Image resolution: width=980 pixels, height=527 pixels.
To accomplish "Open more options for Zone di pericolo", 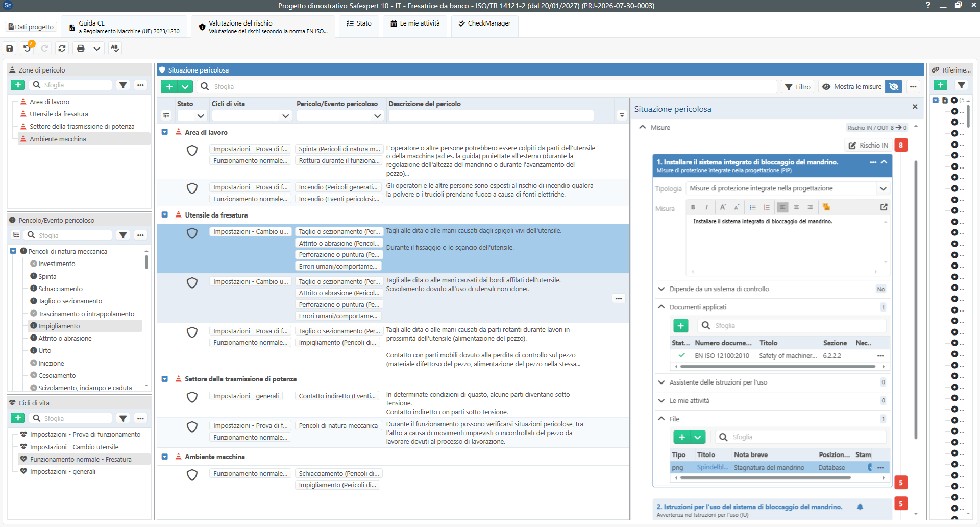I will point(140,85).
